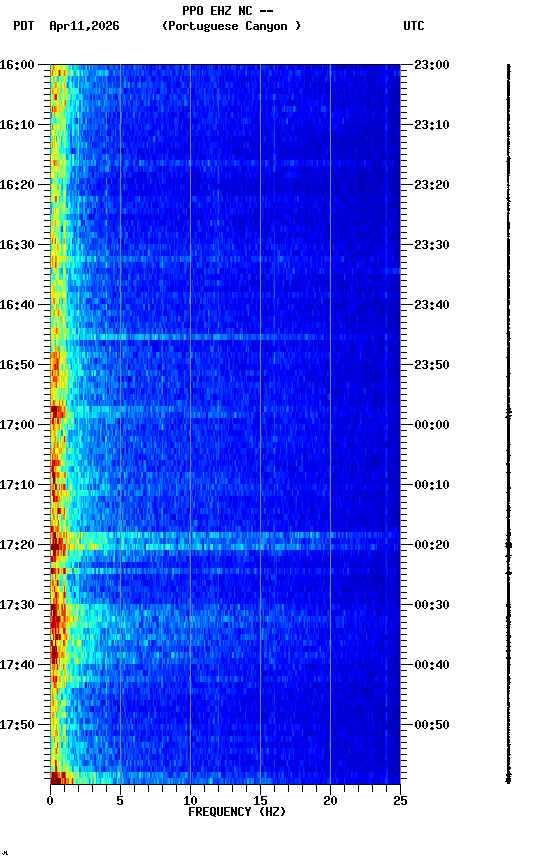The width and height of the screenshot is (552, 864).
Task: Click the date 'Apr11,2026'
Action: [x=84, y=26]
